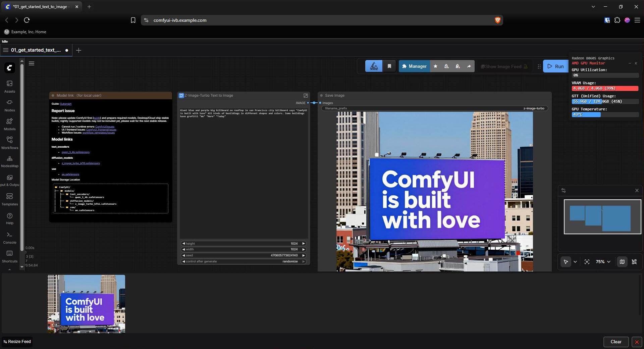Image resolution: width=644 pixels, height=349 pixels.
Task: Click the Clear button in image feed
Action: tap(616, 342)
